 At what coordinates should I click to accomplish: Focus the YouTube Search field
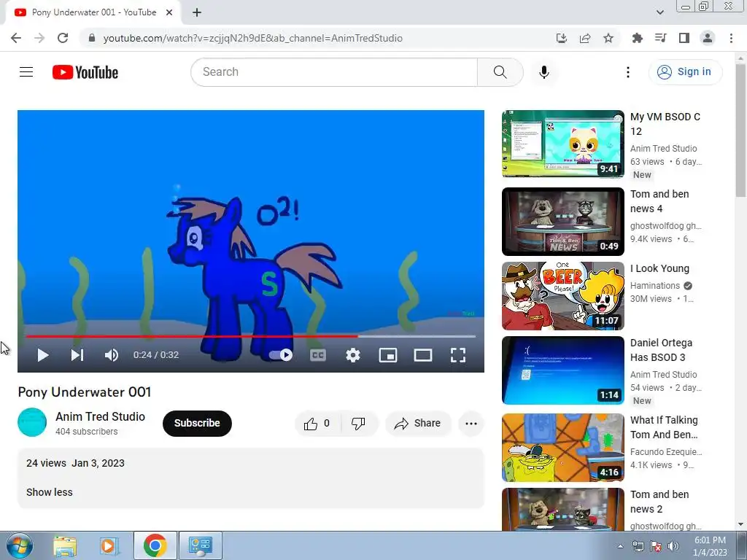[334, 72]
